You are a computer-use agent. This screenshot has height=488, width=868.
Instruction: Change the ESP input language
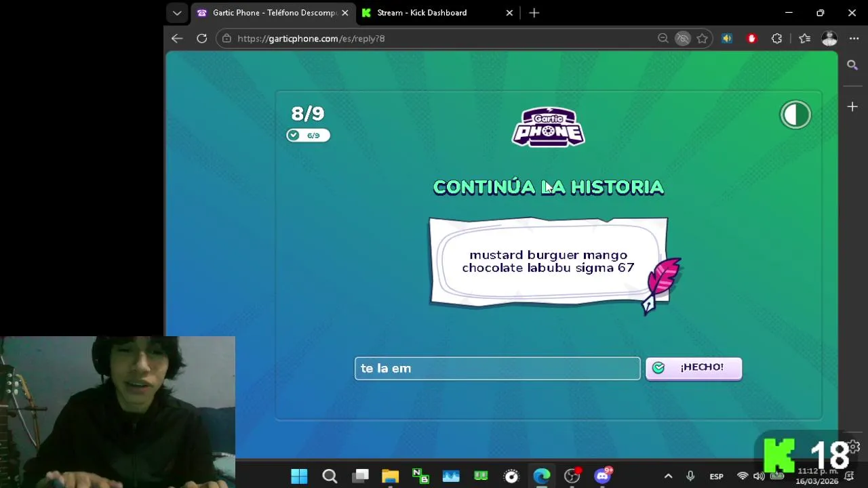(x=716, y=476)
